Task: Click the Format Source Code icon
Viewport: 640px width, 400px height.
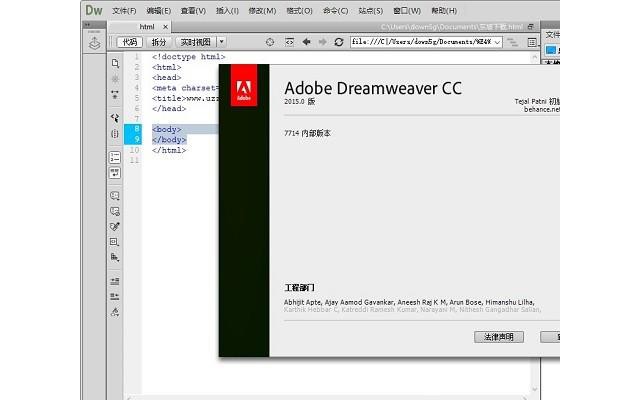Action: click(x=115, y=312)
